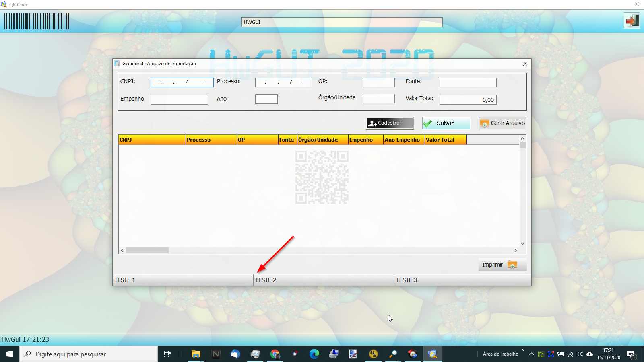This screenshot has width=644, height=362.
Task: Focus the CNPJ input field
Action: click(x=182, y=82)
